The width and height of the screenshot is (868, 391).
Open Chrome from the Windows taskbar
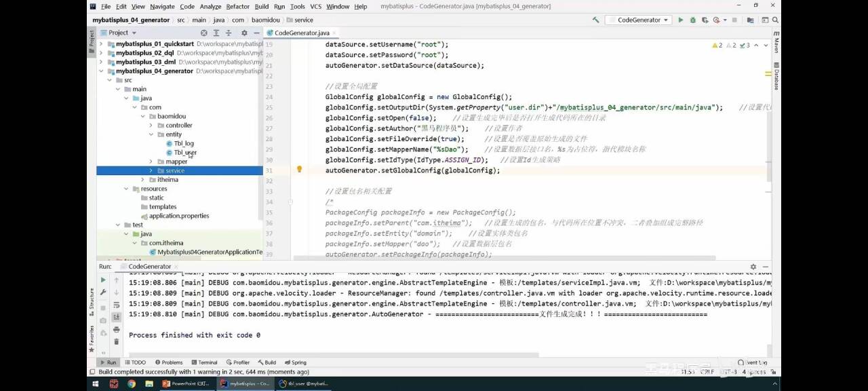131,384
